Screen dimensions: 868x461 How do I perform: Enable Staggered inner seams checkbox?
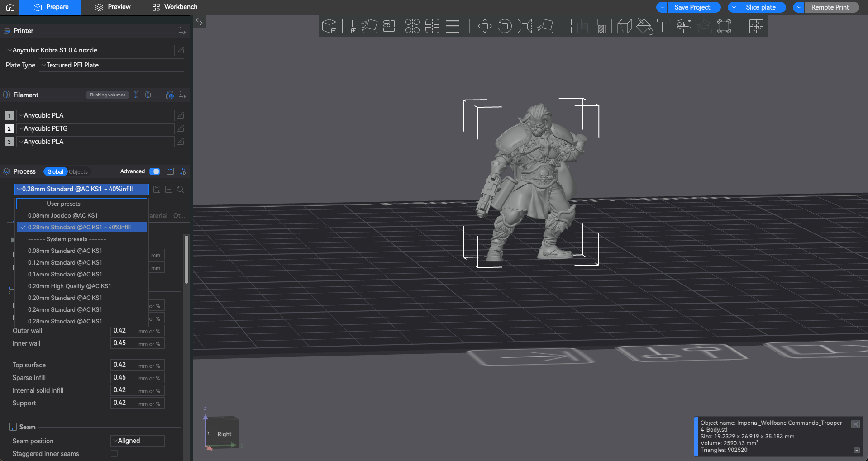pos(114,453)
